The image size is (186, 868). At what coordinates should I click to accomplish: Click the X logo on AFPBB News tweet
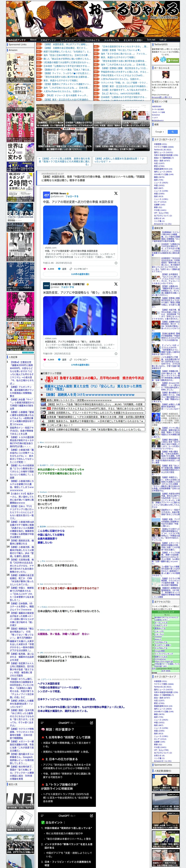click(x=116, y=193)
